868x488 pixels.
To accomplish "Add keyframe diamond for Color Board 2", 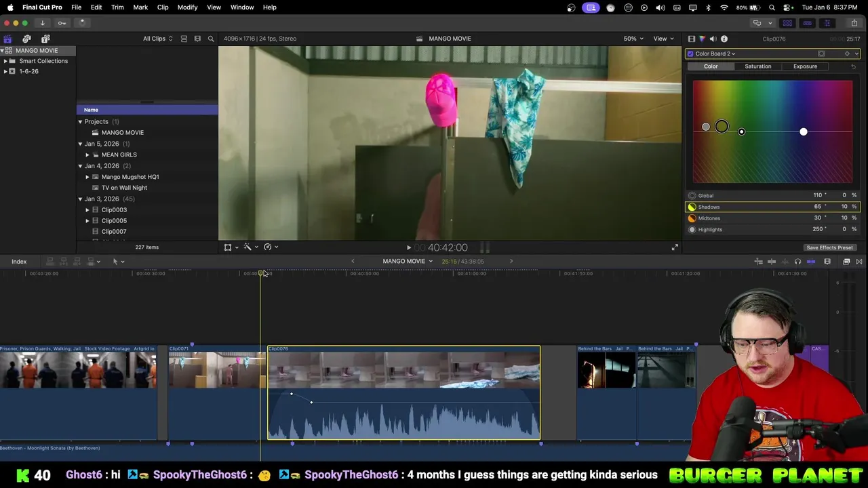I will point(847,54).
